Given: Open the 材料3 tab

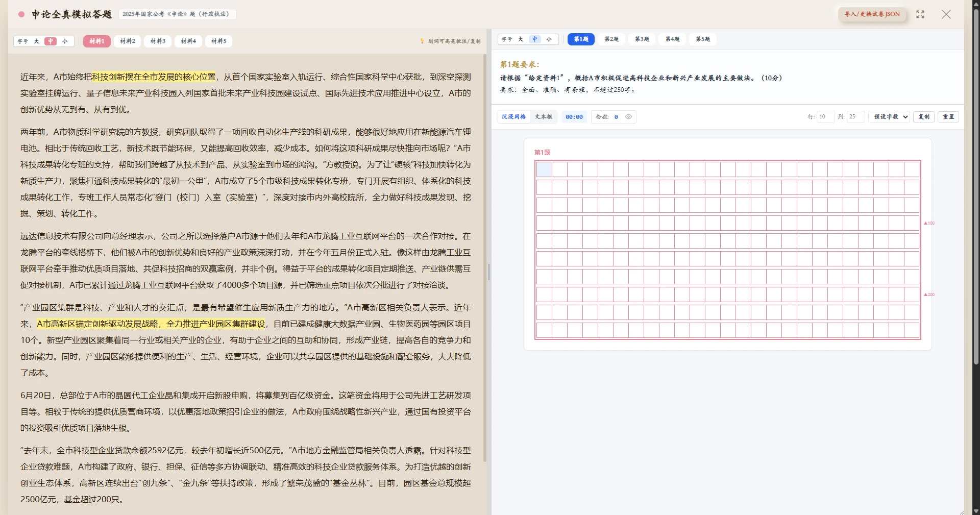Looking at the screenshot, I should point(158,41).
